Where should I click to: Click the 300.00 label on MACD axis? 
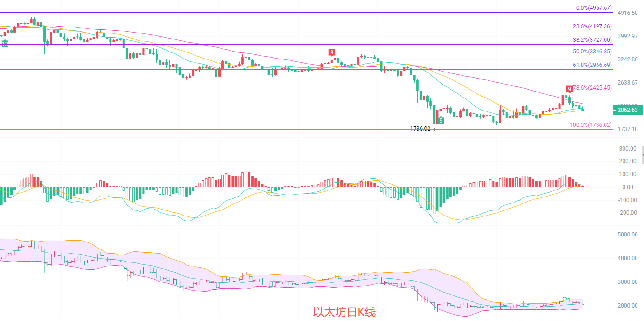click(x=628, y=149)
